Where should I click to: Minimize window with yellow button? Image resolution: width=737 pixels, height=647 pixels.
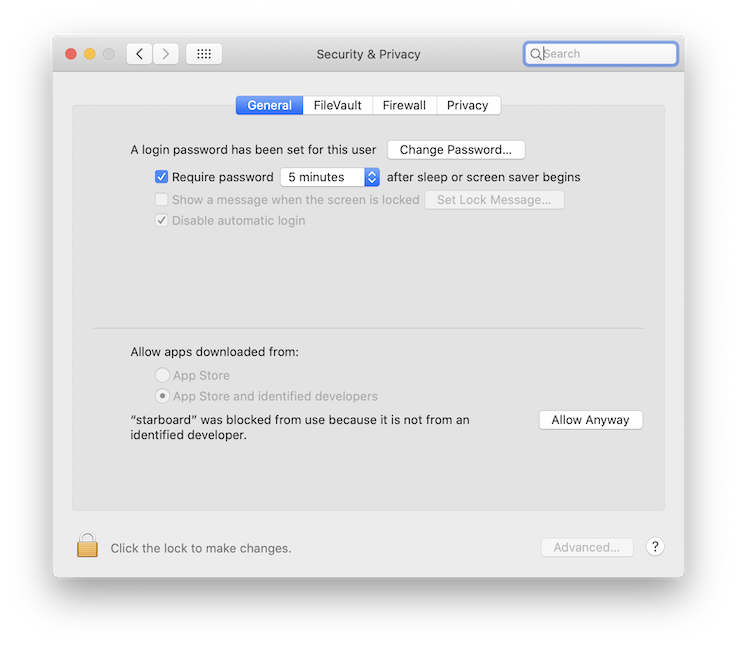point(90,54)
